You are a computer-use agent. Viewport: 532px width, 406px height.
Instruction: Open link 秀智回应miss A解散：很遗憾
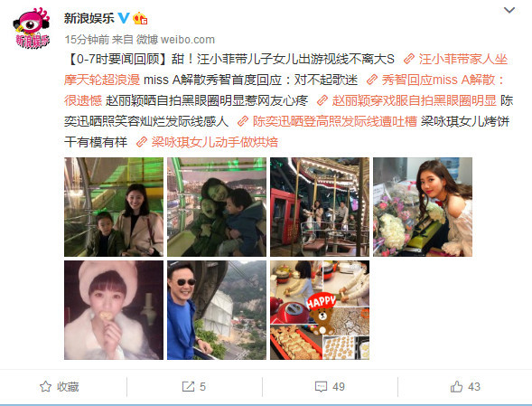285,90
